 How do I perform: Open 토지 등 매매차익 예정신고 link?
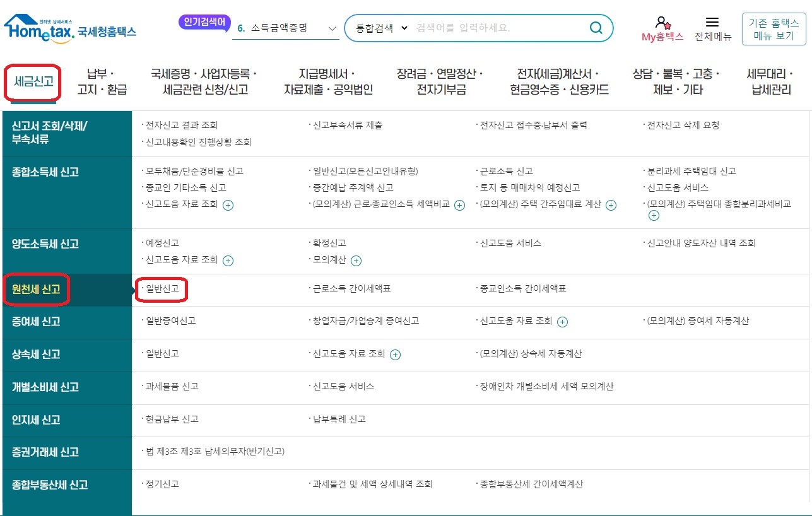(x=530, y=188)
